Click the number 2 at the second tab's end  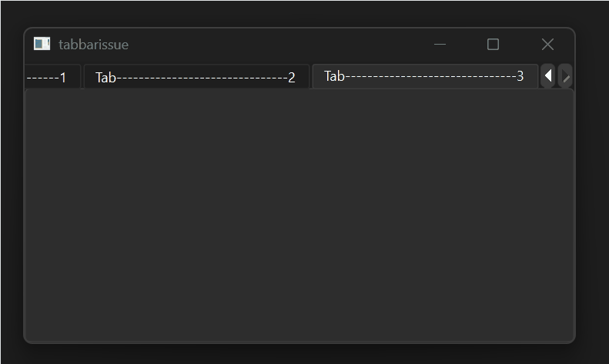pos(292,78)
